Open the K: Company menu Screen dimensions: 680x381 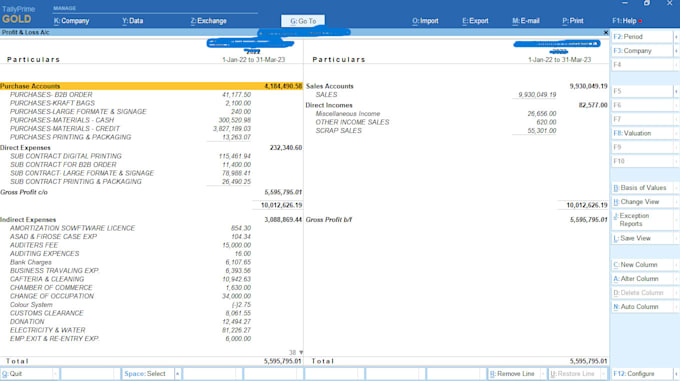71,21
